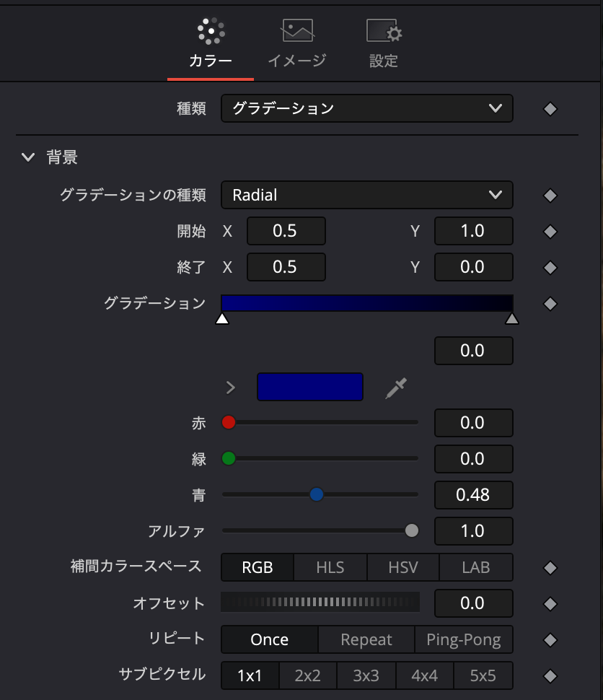Click the left gradient stop triangle
Viewport: 603px width, 700px height.
[x=222, y=317]
